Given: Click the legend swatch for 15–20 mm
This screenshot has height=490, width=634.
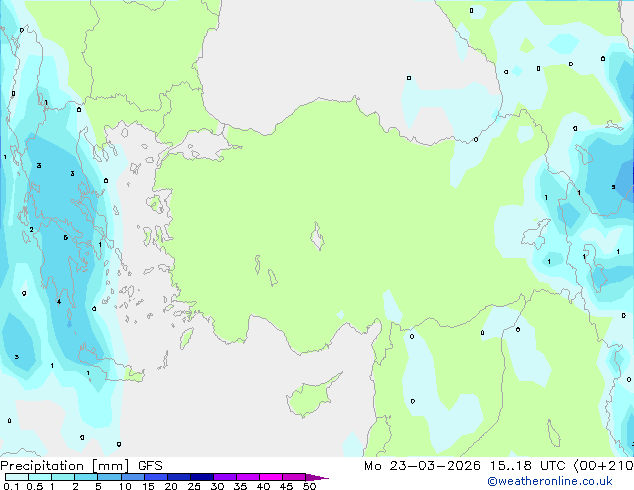Looking at the screenshot, I should pos(155,477).
